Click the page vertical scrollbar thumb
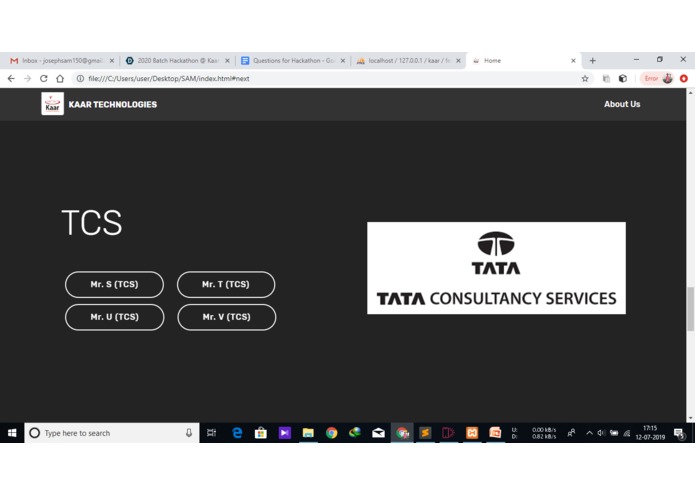695x494 pixels. 690,309
